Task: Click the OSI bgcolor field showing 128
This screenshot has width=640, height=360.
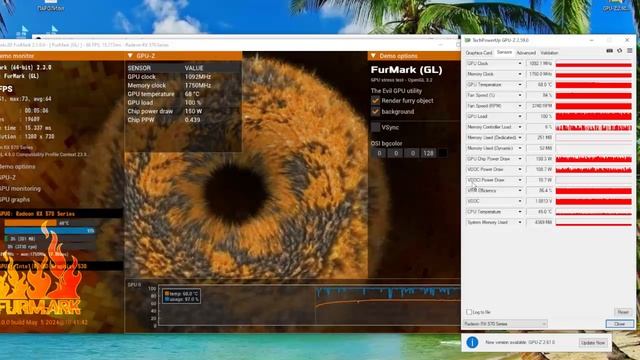Action: click(x=428, y=153)
